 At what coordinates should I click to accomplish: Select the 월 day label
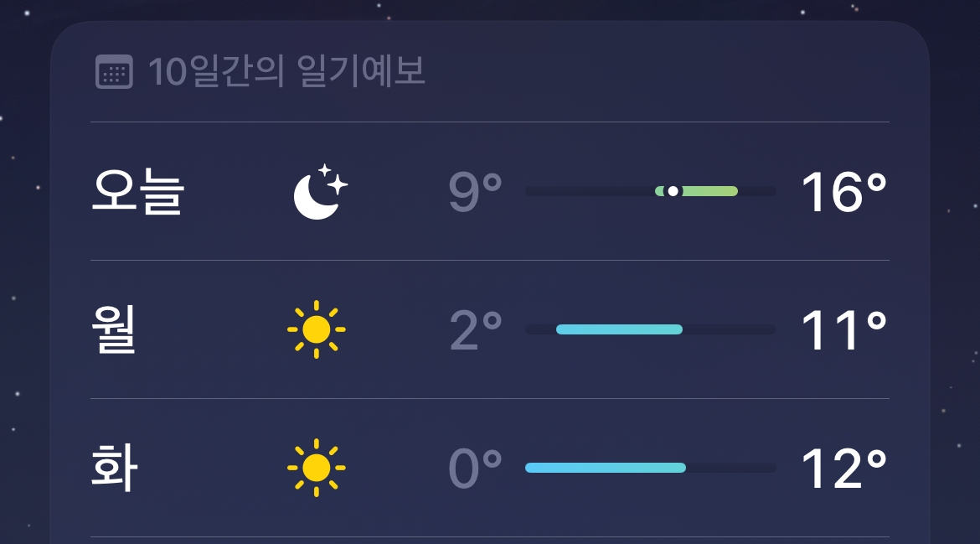pyautogui.click(x=113, y=329)
